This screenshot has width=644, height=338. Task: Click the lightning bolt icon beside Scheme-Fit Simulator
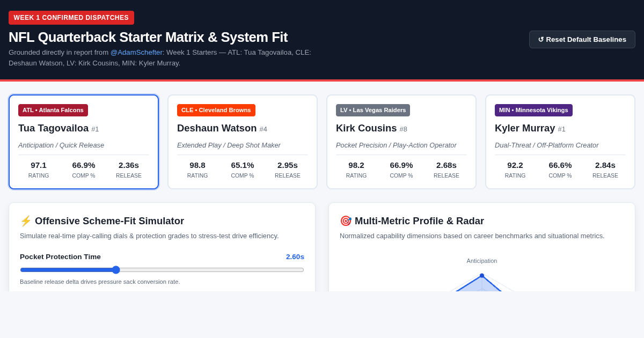point(26,221)
